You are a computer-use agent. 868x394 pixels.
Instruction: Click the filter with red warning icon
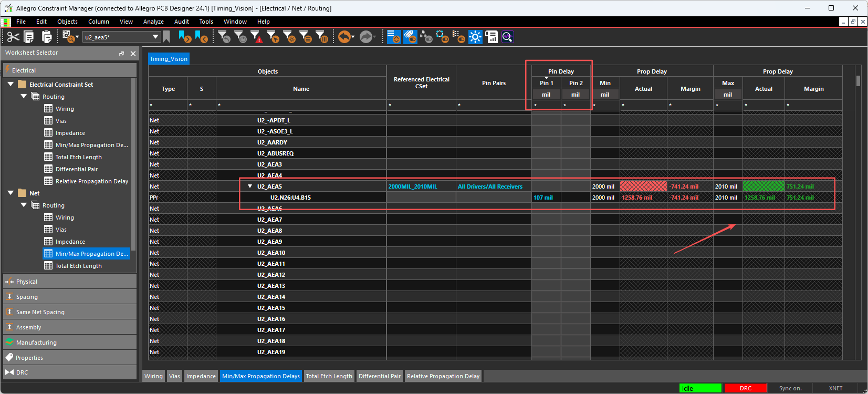click(257, 37)
